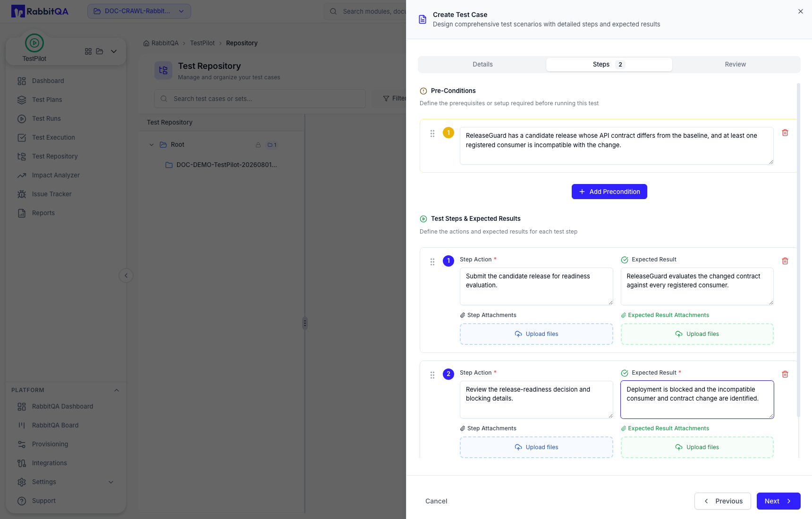This screenshot has width=812, height=519.
Task: Click the Add Precondition button
Action: coord(609,192)
